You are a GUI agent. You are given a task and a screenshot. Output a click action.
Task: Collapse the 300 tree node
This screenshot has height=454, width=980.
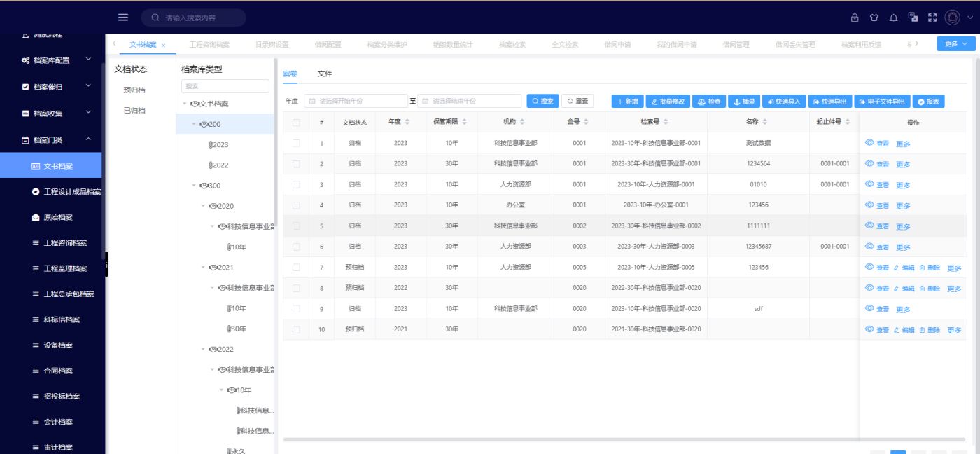194,186
